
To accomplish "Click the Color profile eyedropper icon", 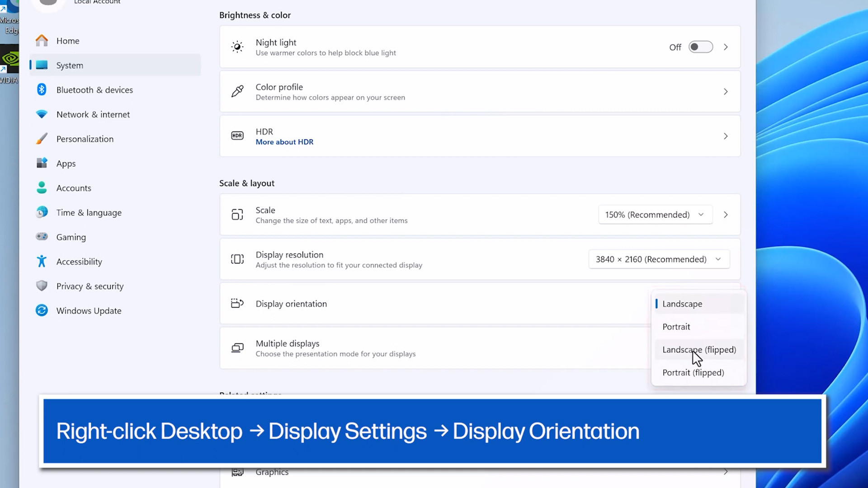I will tap(237, 91).
